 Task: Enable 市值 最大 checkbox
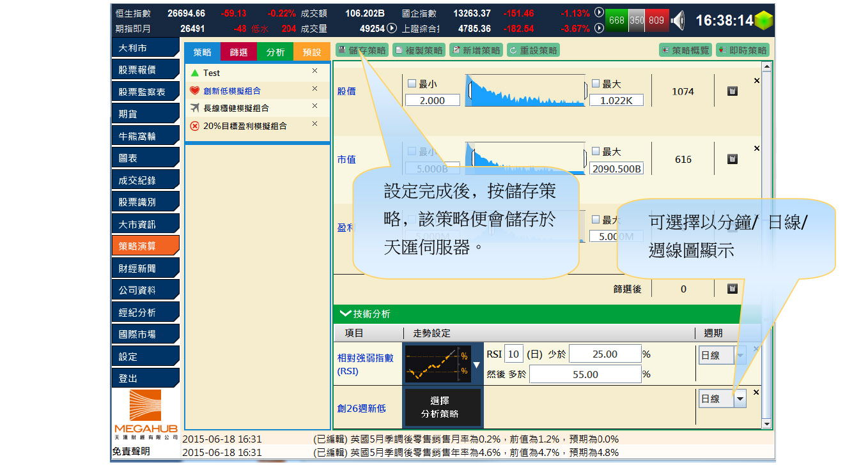[596, 151]
